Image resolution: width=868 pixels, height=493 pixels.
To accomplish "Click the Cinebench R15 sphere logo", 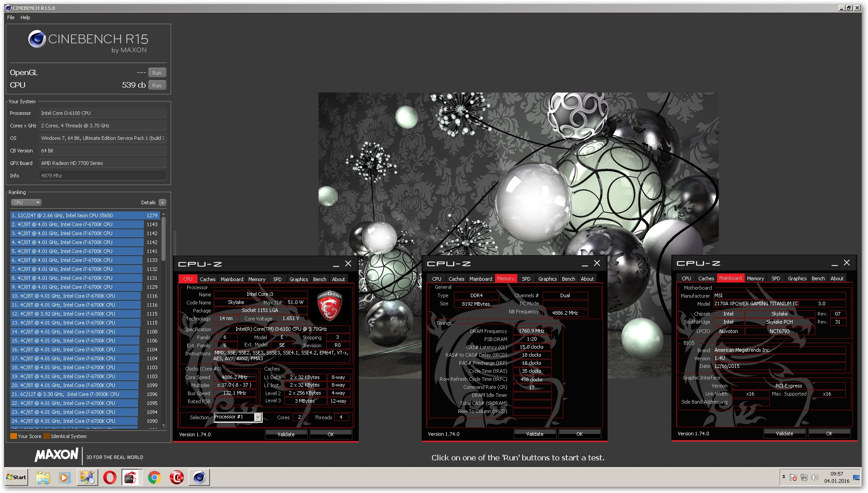I will 37,39.
